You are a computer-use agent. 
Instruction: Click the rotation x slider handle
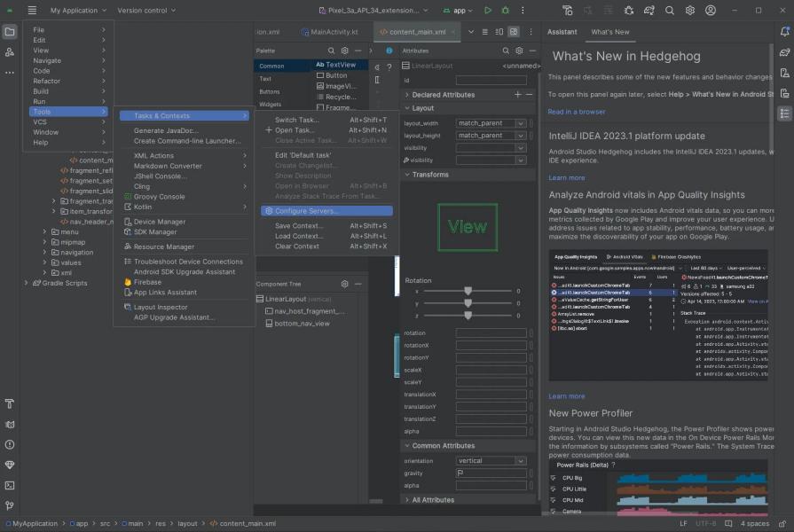(468, 291)
